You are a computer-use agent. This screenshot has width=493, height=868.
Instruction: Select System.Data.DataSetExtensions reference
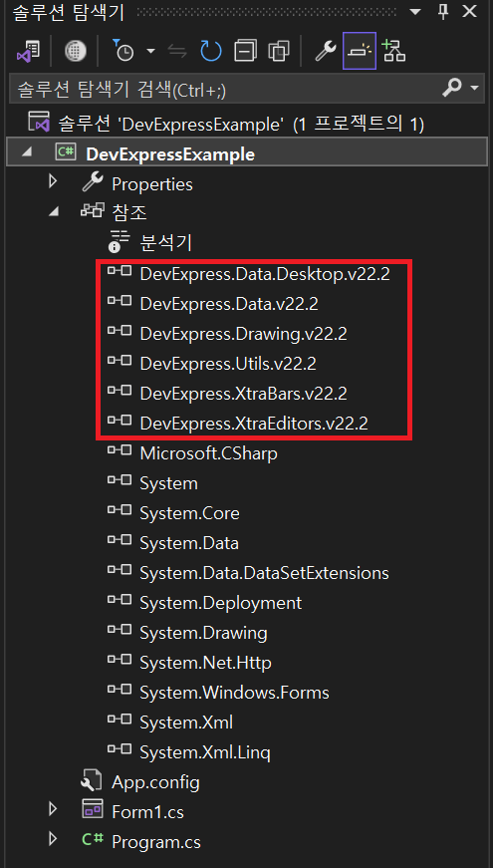265,573
